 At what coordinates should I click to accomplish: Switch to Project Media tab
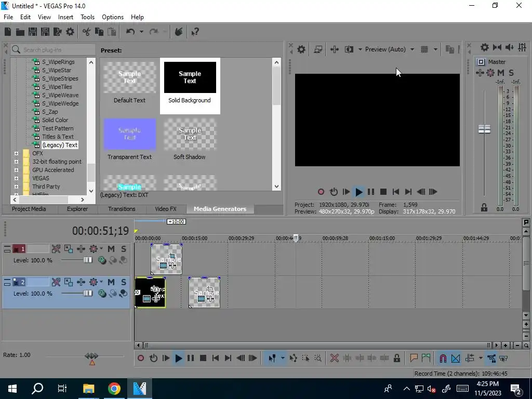pos(29,209)
